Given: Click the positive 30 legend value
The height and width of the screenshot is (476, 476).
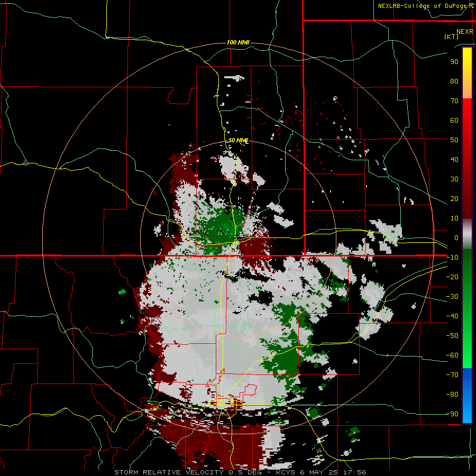Looking at the screenshot, I should (x=454, y=179).
